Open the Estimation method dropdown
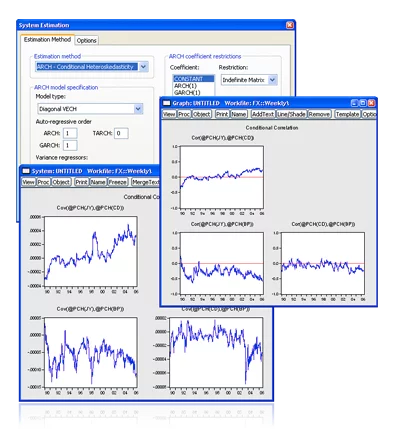This screenshot has height=429, width=395. [x=143, y=67]
